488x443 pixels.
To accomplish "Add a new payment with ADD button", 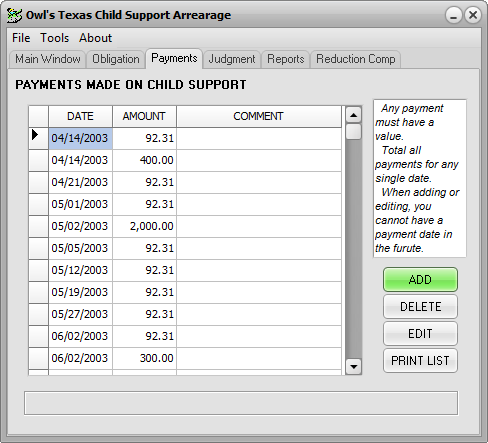I will 420,280.
